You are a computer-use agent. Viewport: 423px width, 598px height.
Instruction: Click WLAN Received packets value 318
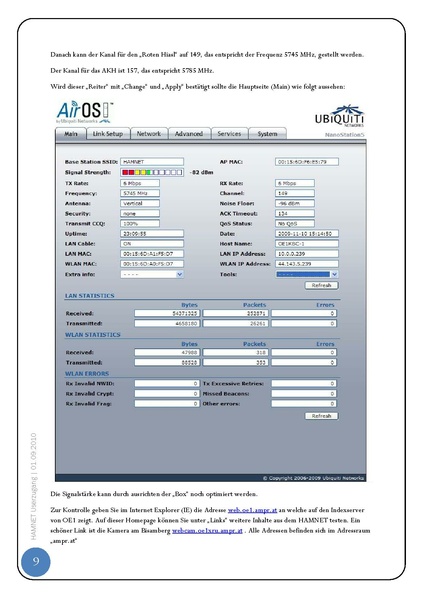[235, 352]
